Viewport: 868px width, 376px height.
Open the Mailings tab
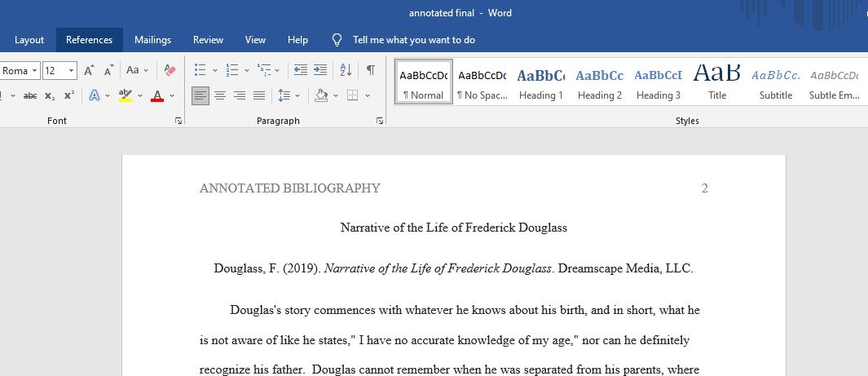pyautogui.click(x=152, y=40)
